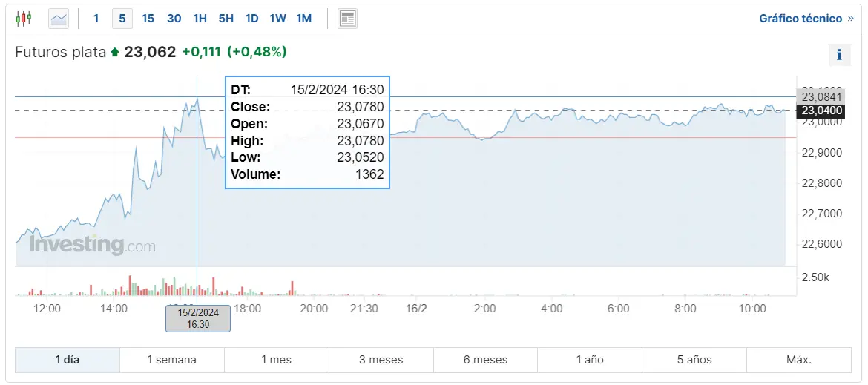The height and width of the screenshot is (385, 868).
Task: Click the green up arrow indicator
Action: pyautogui.click(x=114, y=53)
